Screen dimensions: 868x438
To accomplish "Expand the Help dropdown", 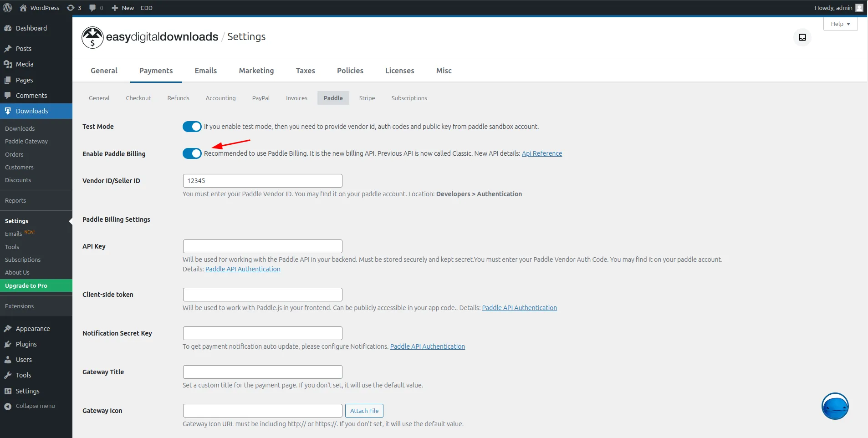I will click(x=840, y=24).
